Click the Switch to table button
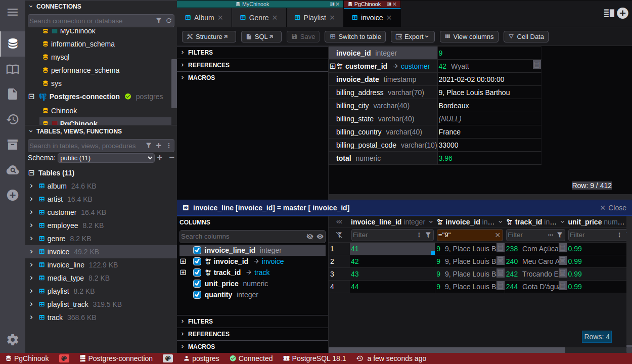The height and width of the screenshot is (364, 632). [x=355, y=37]
